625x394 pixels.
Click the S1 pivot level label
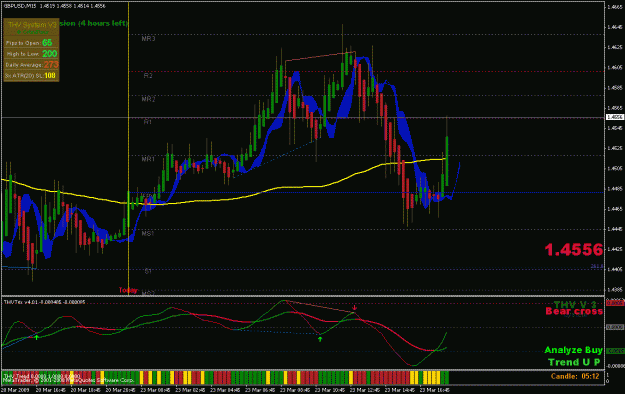tap(148, 271)
